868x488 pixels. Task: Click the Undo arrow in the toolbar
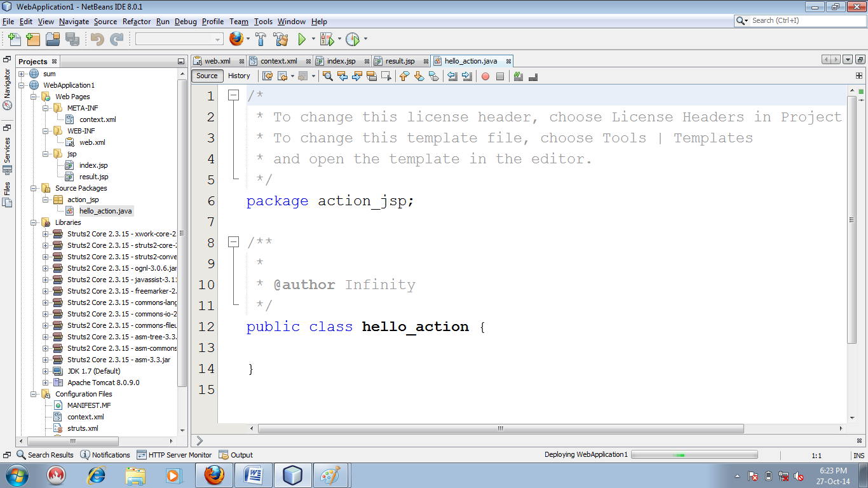[98, 39]
